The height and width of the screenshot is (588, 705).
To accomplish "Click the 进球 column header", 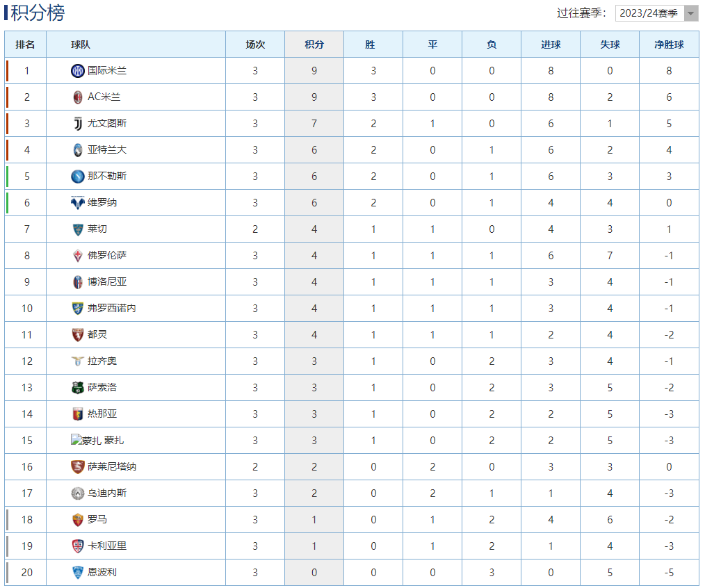I will tap(551, 44).
